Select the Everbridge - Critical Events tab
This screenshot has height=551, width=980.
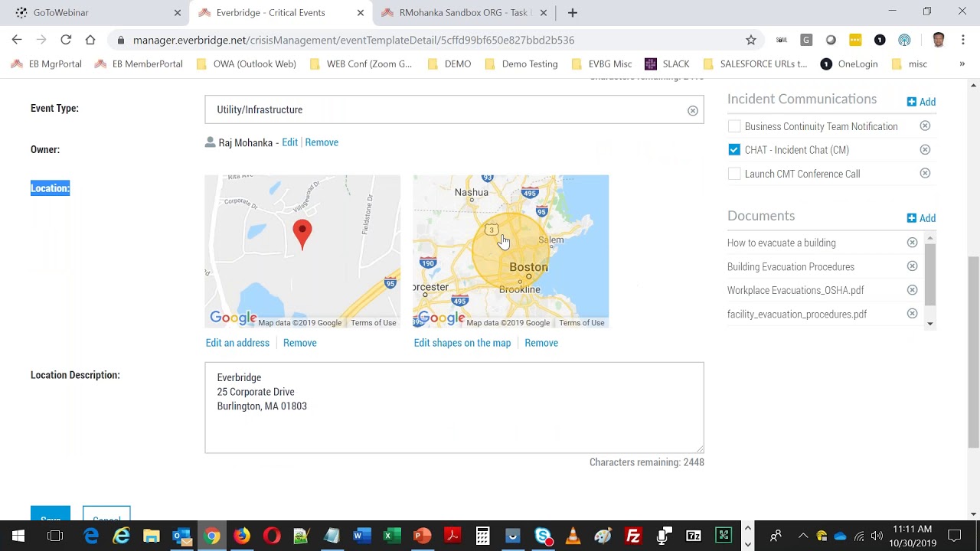(x=279, y=13)
